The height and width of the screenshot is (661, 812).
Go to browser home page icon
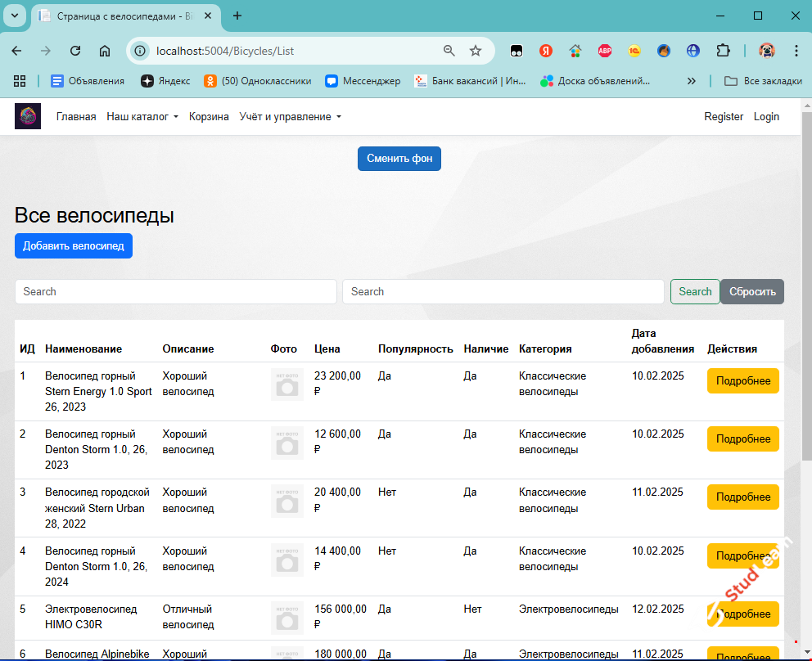point(105,51)
